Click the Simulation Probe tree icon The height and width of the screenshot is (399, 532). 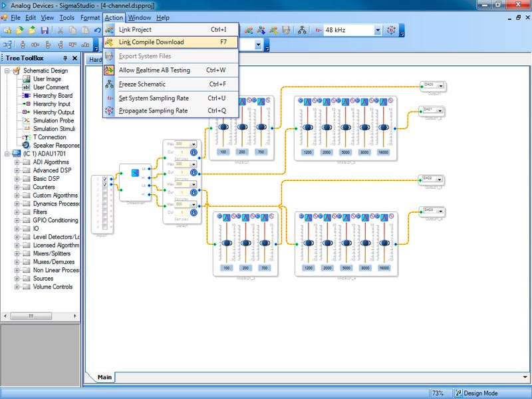point(26,120)
